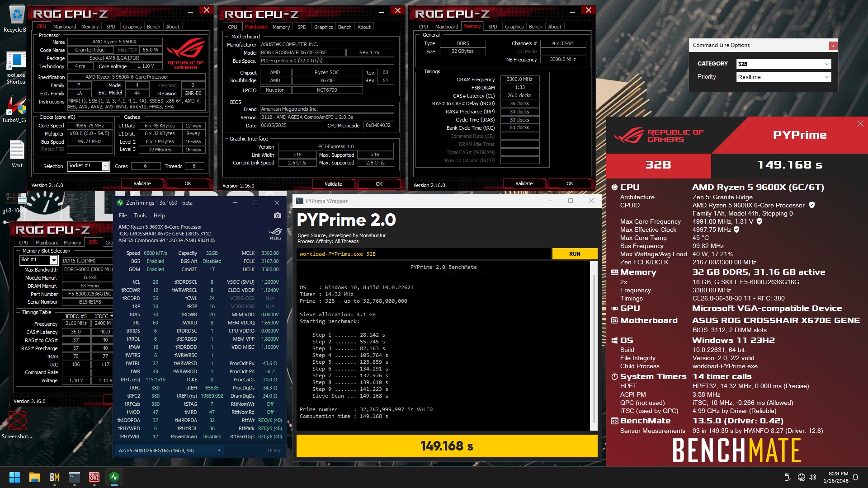Open CPU-Z taskbar icon
Image resolution: width=868 pixels, height=488 pixels.
tap(94, 477)
